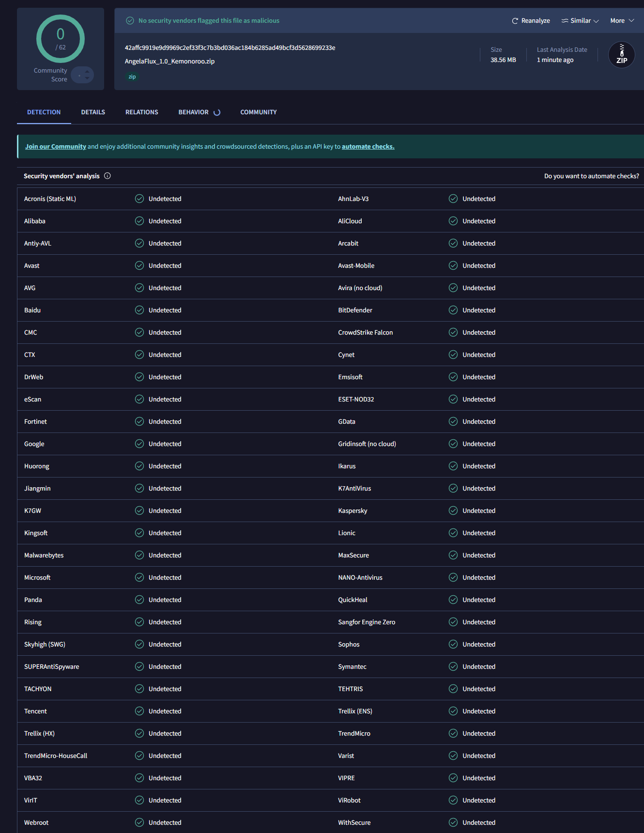Click the CrowdStrike Falcon undetected check icon
Image resolution: width=644 pixels, height=833 pixels.
[453, 332]
